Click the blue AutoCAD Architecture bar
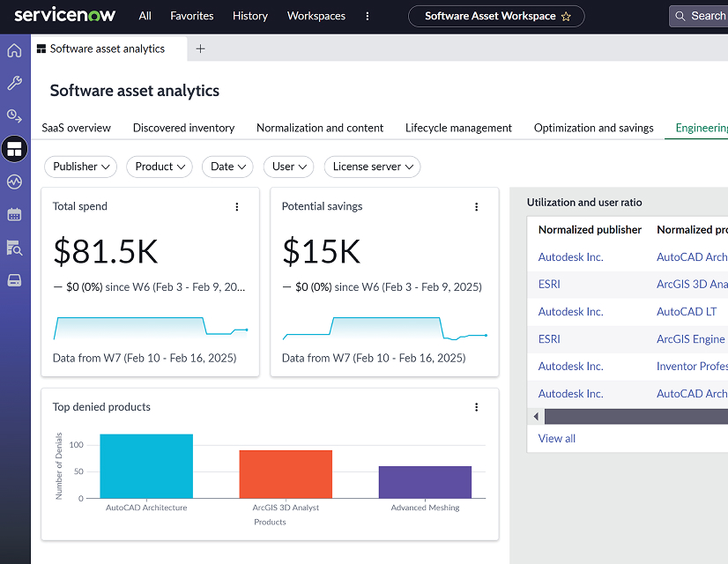 click(146, 466)
